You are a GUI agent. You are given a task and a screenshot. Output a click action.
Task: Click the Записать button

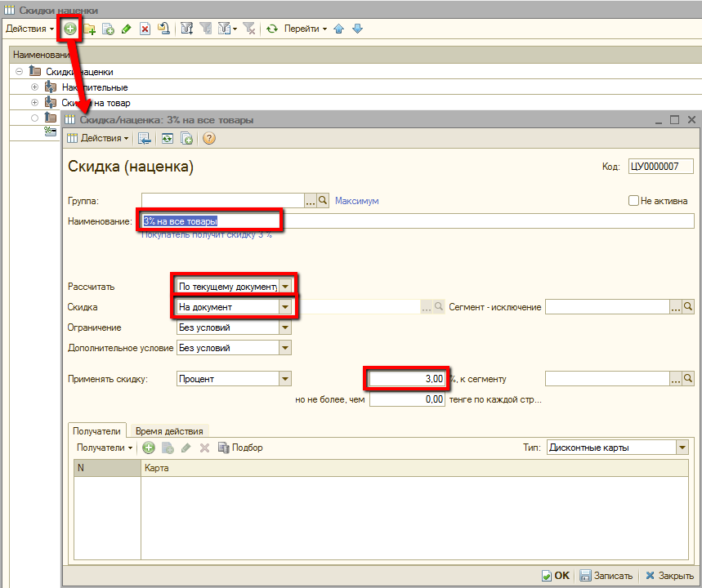(x=606, y=575)
